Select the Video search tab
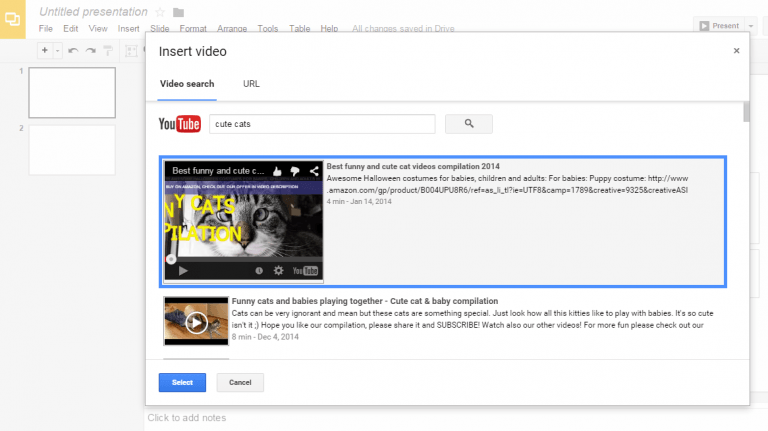 click(187, 84)
